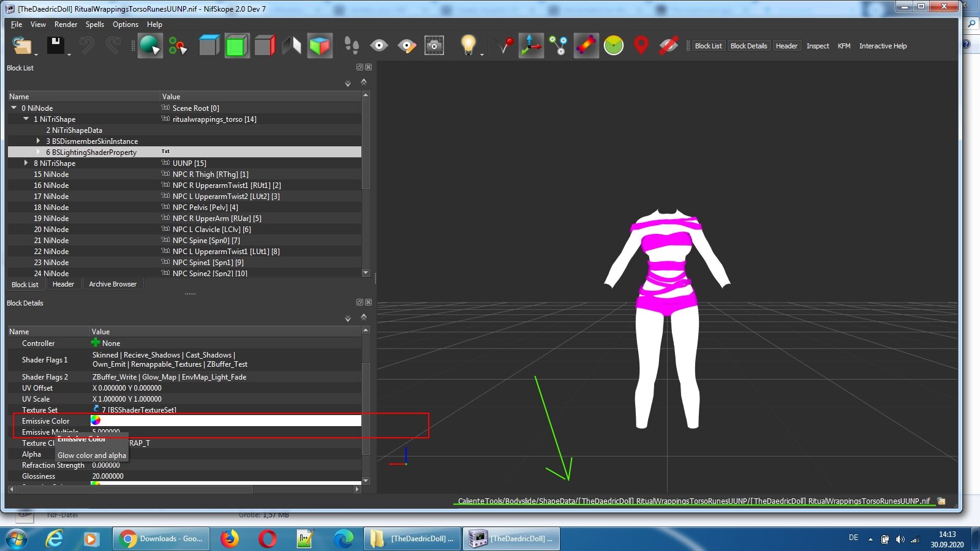Open Firefox from the Windows taskbar
The image size is (980, 551).
point(230,539)
